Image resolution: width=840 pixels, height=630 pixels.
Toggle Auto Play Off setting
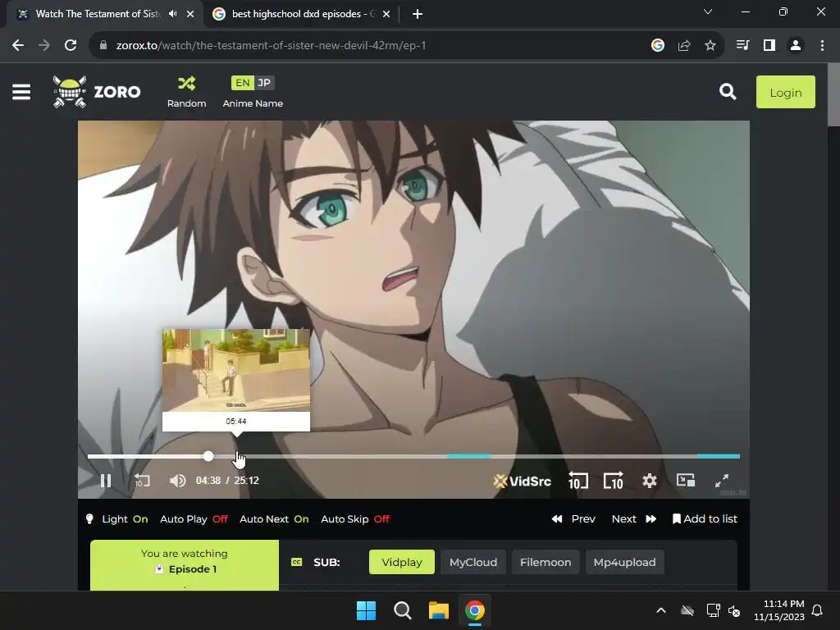pyautogui.click(x=194, y=519)
